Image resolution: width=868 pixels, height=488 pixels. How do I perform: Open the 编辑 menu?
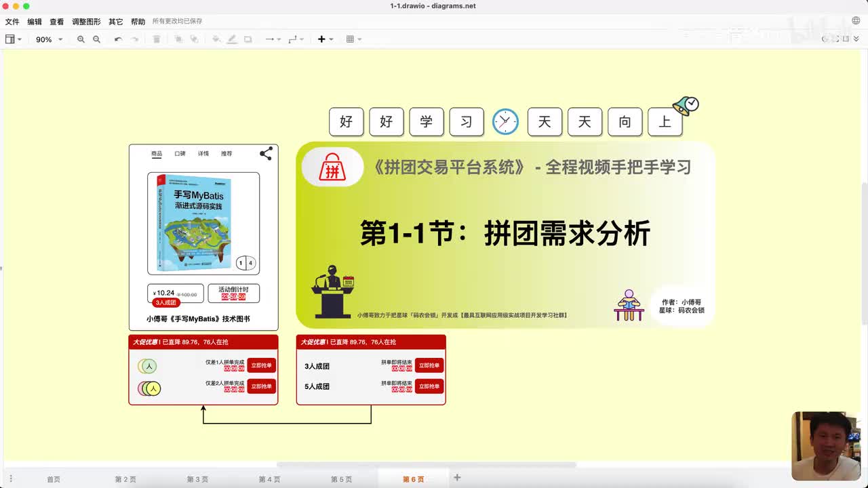coord(35,22)
